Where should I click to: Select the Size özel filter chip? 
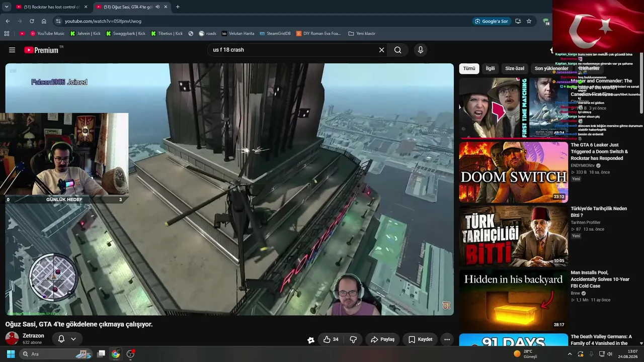[515, 68]
